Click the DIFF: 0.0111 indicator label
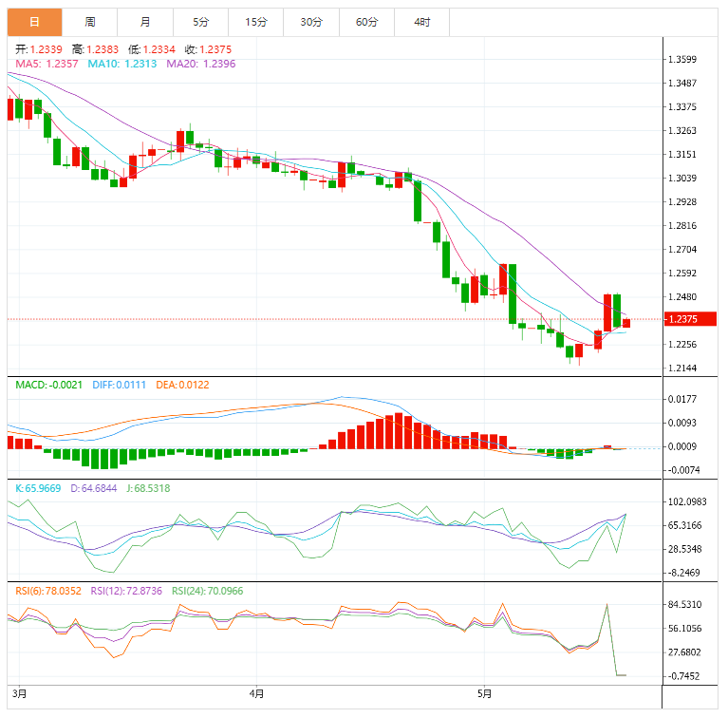 tap(120, 385)
